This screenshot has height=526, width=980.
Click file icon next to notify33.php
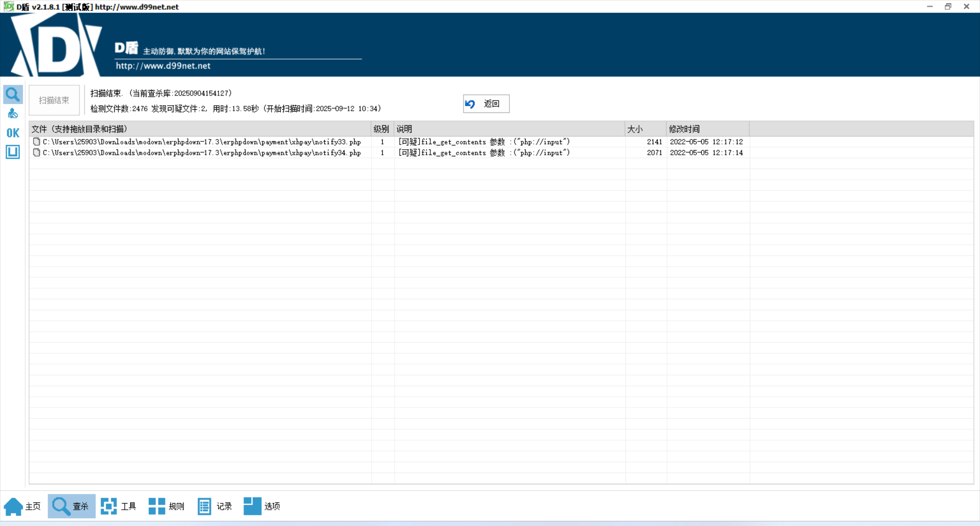[x=36, y=142]
